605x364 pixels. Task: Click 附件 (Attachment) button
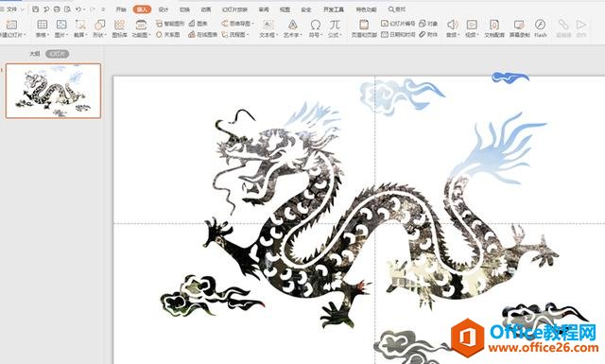click(x=428, y=35)
